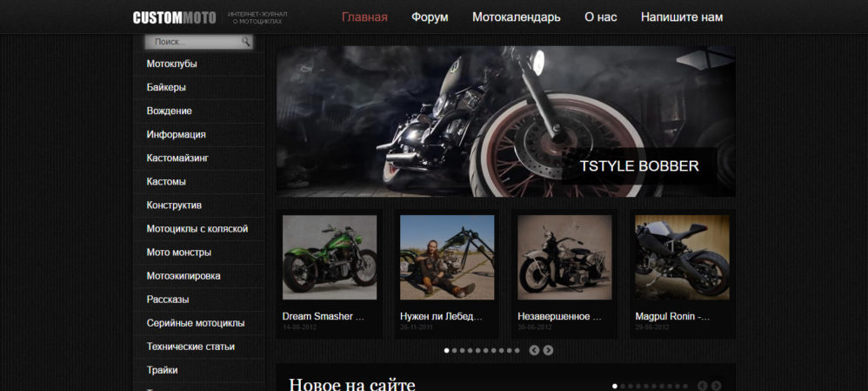Open Мотоклубы category in sidebar

click(171, 64)
